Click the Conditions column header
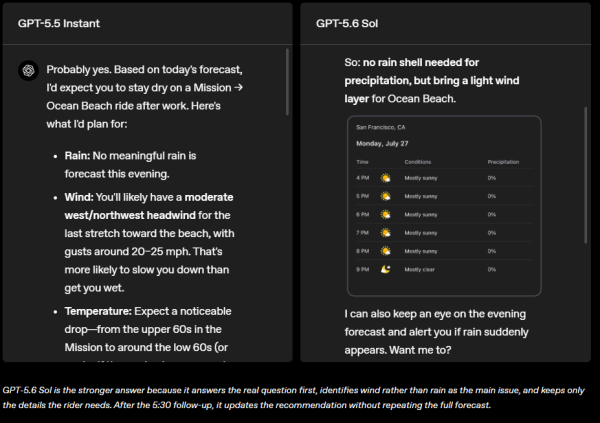This screenshot has width=600, height=423. tap(418, 162)
